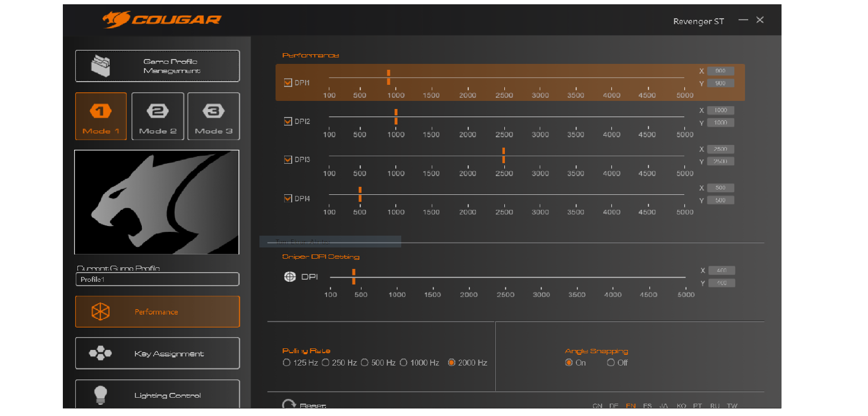
Task: Open the Key Assignment section
Action: pos(157,353)
